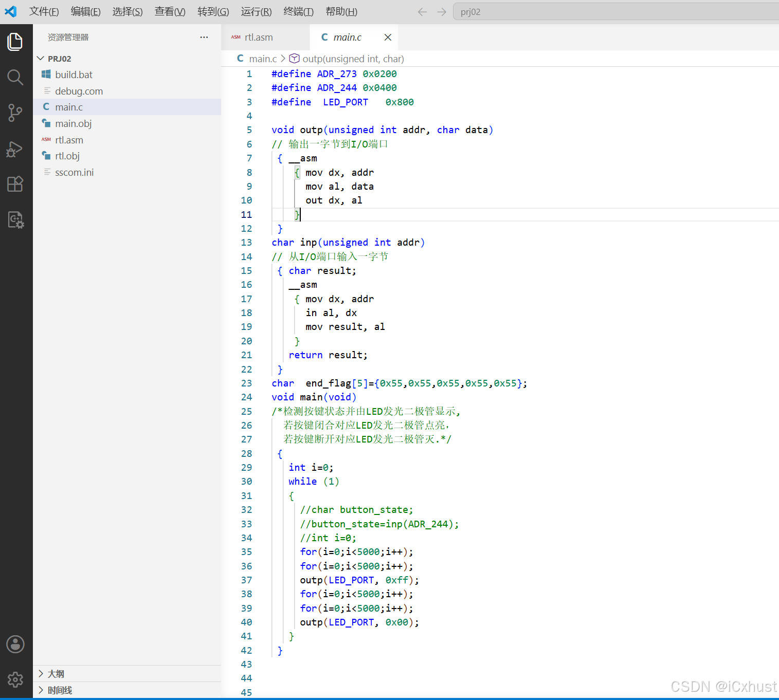Go forward using the right arrow
This screenshot has height=700, width=779.
point(442,12)
